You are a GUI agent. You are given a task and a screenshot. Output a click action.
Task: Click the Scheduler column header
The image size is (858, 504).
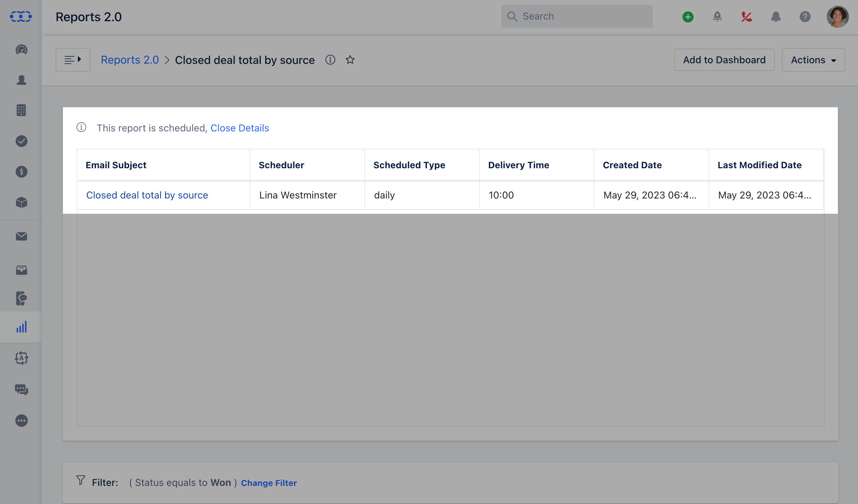click(x=307, y=165)
